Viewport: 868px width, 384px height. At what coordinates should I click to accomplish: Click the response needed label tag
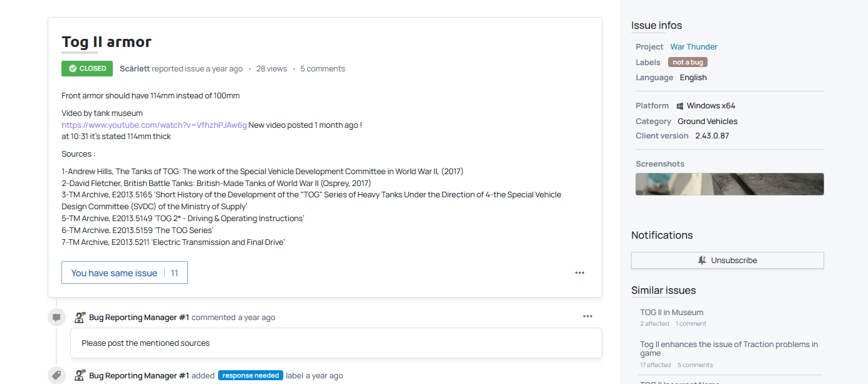pyautogui.click(x=251, y=375)
